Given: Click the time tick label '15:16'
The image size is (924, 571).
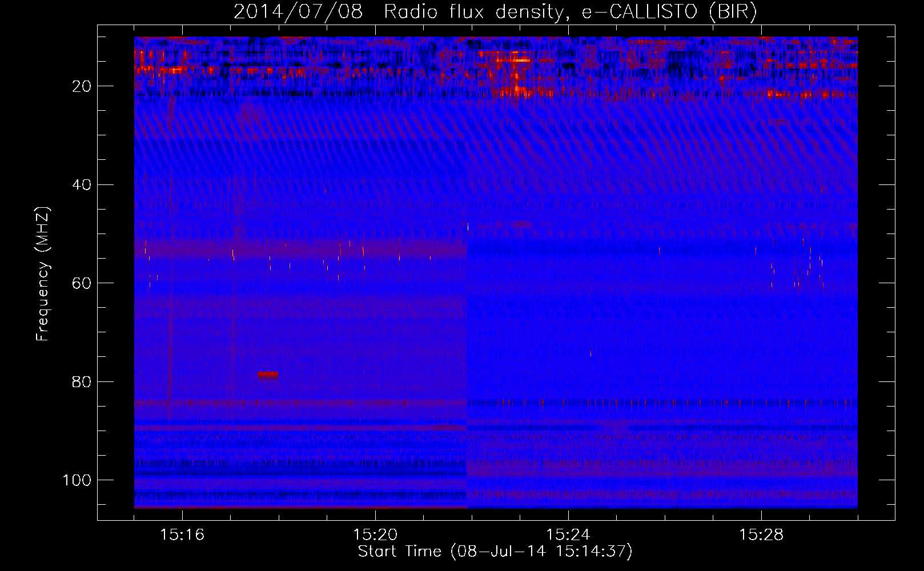Looking at the screenshot, I should tap(182, 535).
